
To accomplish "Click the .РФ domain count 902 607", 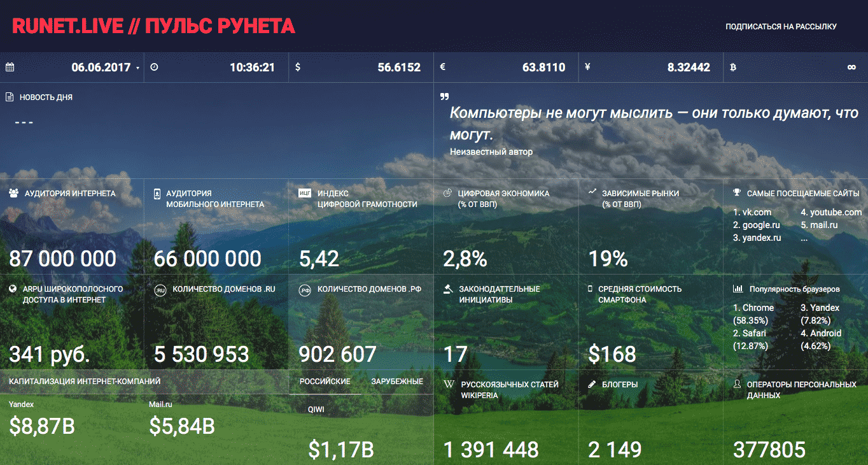I will (x=338, y=354).
